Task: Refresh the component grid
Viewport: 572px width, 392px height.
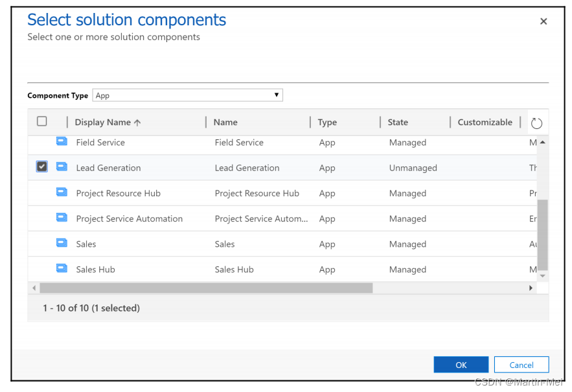Action: click(x=536, y=123)
